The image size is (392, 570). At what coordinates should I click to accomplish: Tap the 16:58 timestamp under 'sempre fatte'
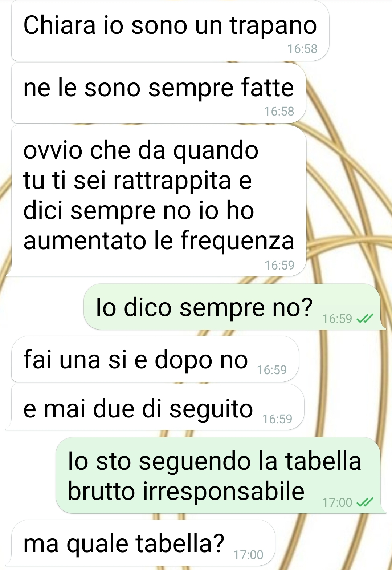279,112
